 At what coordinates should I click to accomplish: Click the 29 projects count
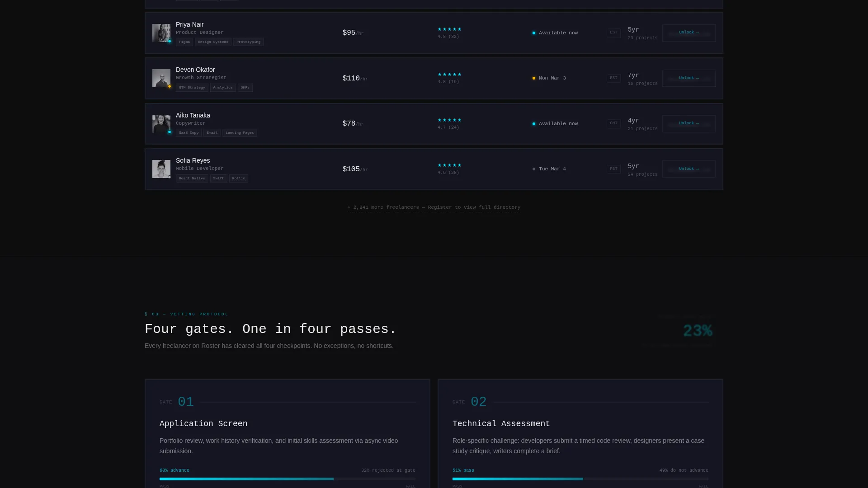pos(642,38)
